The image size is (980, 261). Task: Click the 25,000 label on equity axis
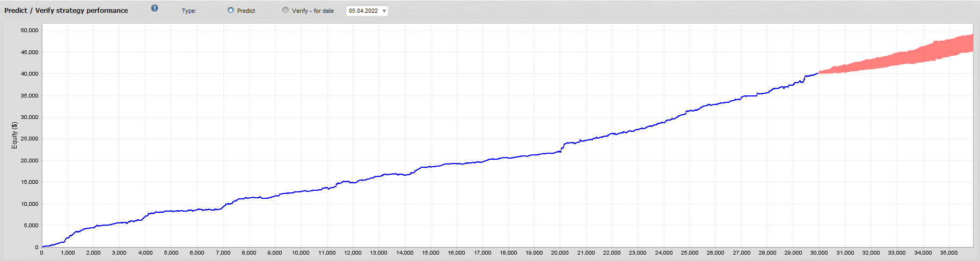pos(30,139)
